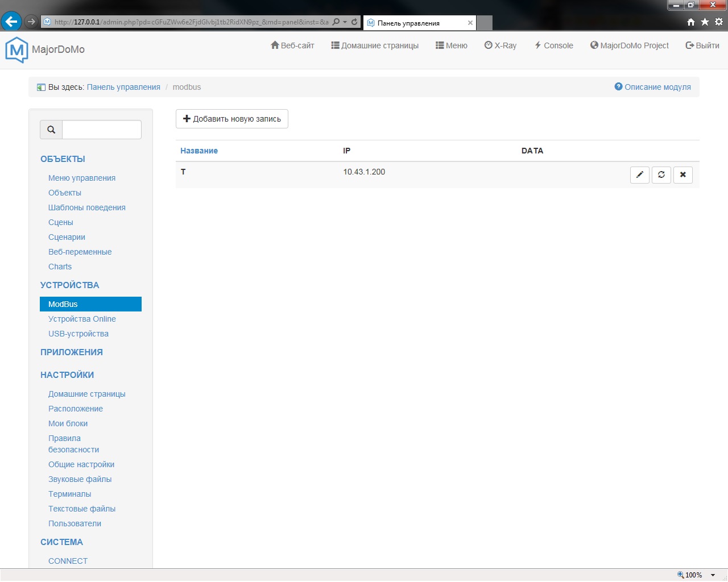Open Правила безопасности in sidebar
Image resolution: width=728 pixels, height=582 pixels.
[74, 444]
